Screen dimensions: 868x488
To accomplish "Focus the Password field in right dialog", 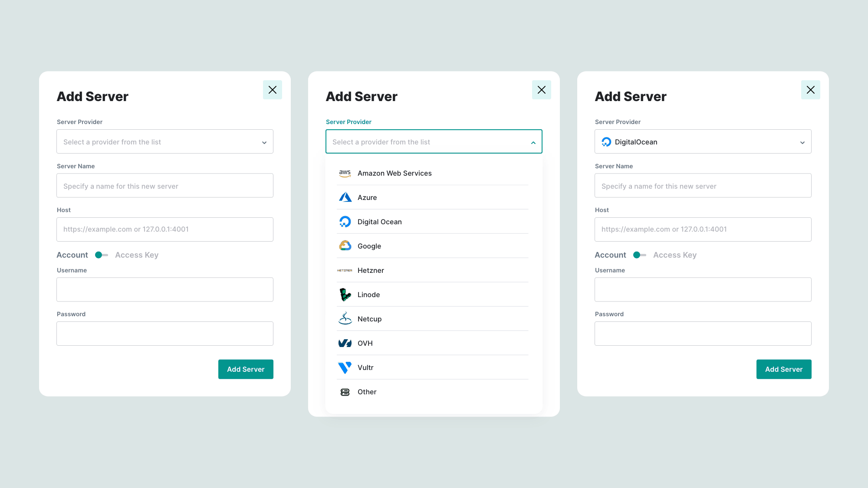I will (703, 334).
